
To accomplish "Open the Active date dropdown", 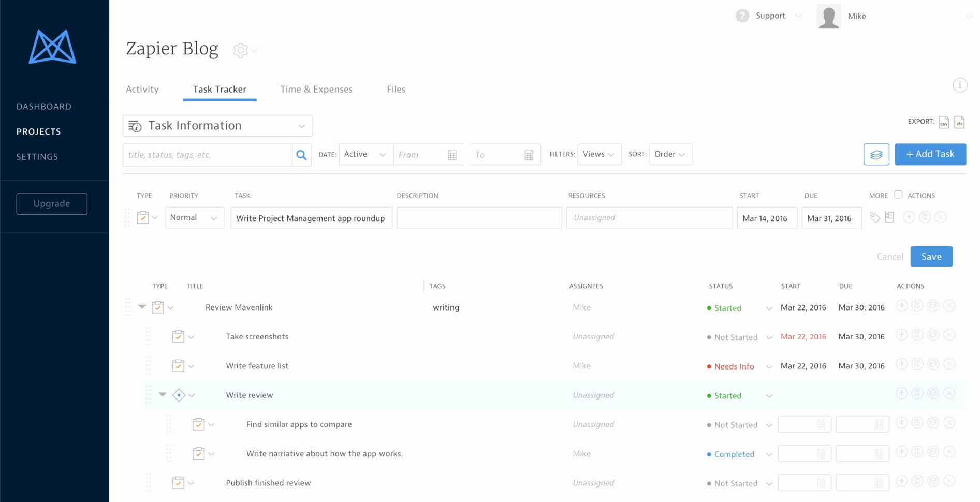I will tap(366, 154).
